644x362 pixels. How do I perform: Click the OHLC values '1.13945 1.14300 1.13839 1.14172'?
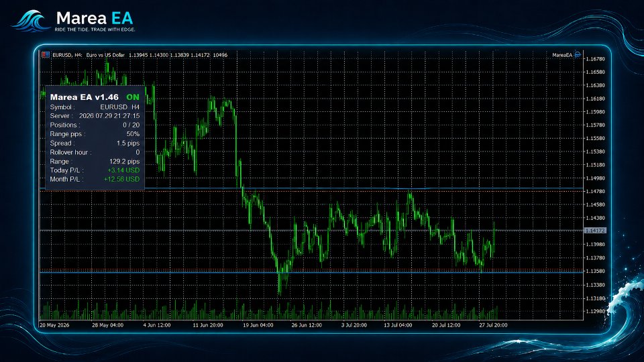tap(169, 55)
